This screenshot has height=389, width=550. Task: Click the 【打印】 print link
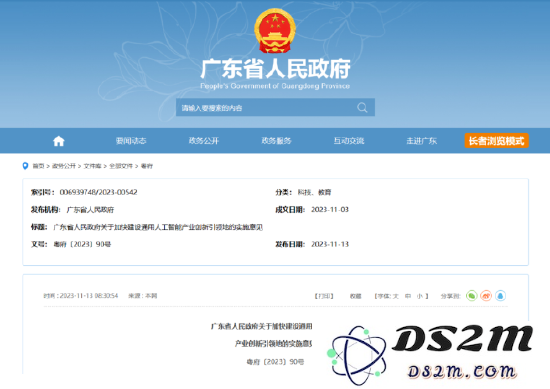click(x=324, y=296)
